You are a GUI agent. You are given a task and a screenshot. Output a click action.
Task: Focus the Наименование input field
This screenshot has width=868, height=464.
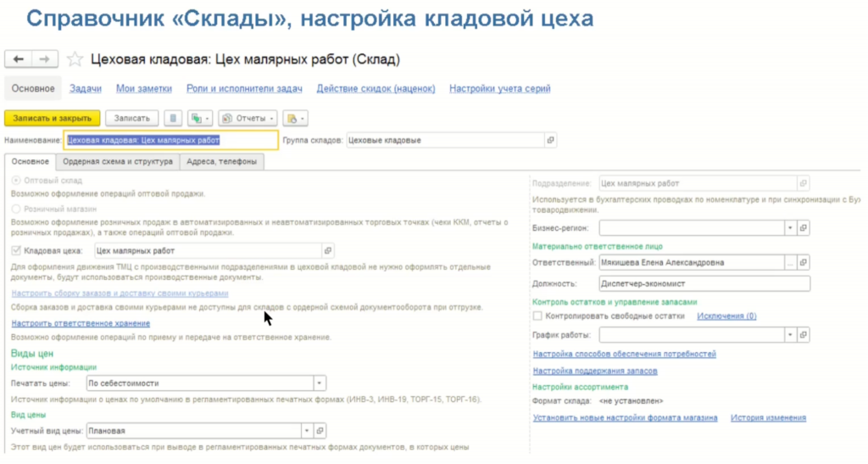point(171,140)
